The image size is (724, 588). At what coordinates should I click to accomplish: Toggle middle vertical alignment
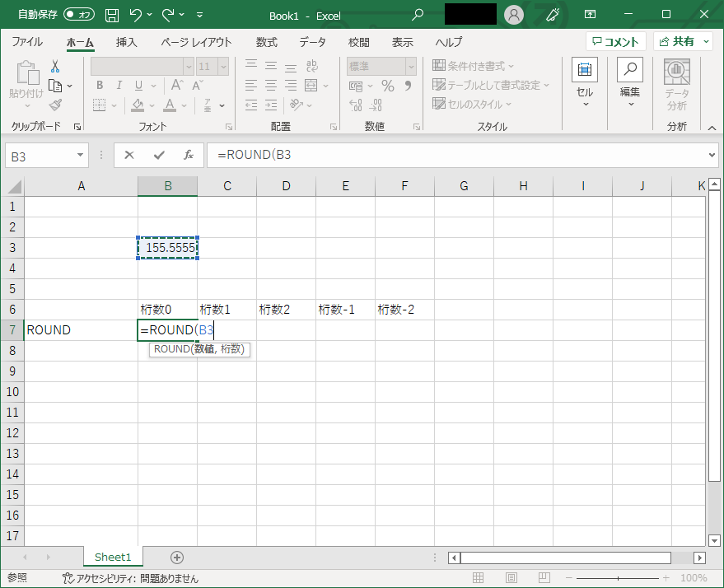[x=271, y=66]
